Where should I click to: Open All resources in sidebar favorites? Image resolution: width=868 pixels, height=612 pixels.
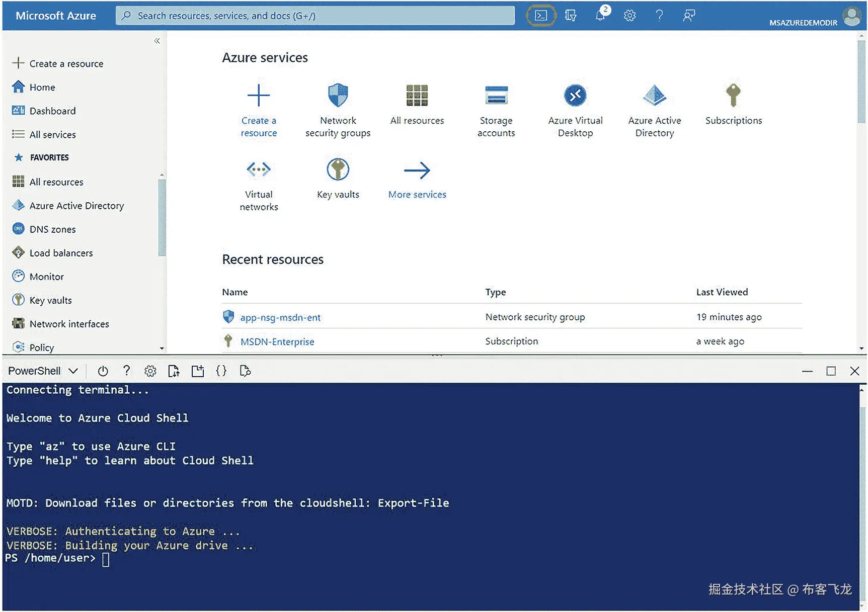click(48, 182)
